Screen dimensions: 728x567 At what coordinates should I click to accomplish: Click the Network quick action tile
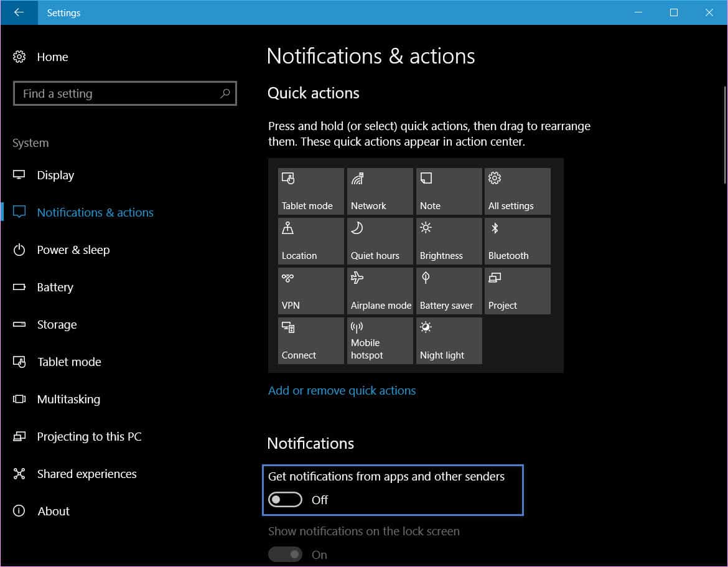tap(380, 191)
